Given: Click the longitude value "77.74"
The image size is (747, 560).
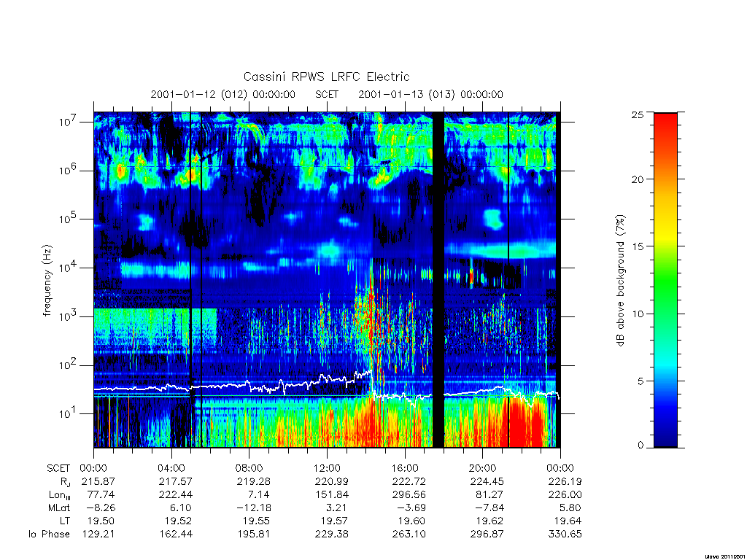Looking at the screenshot, I should click(101, 495).
